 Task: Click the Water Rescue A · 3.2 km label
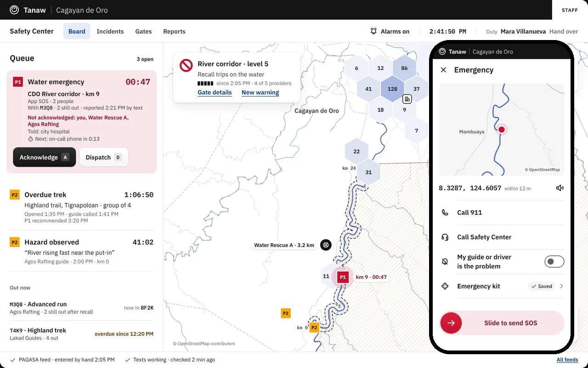[x=284, y=245]
